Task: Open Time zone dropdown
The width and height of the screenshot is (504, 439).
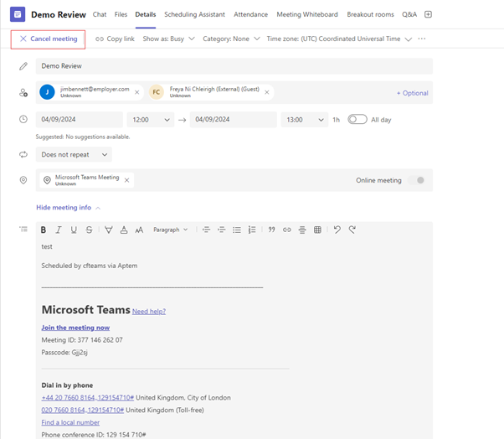Action: tap(339, 39)
